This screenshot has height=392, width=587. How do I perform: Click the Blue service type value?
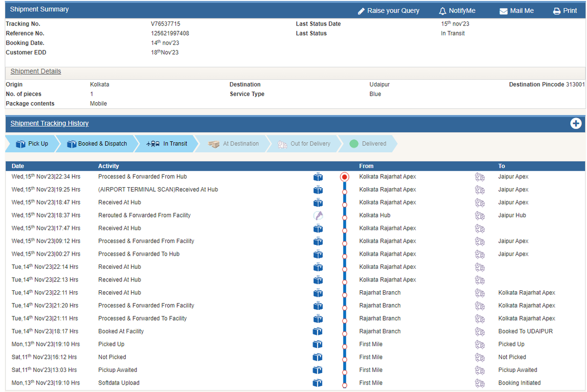click(375, 94)
